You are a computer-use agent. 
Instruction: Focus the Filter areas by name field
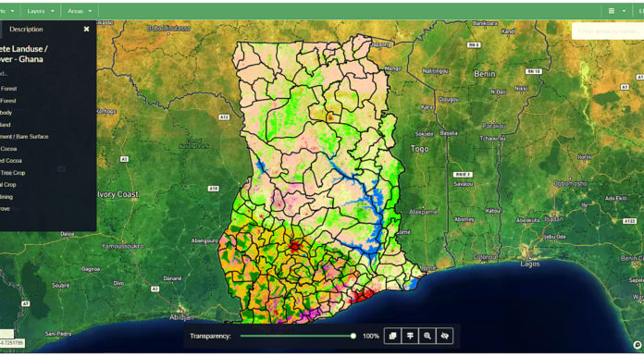coord(608,31)
